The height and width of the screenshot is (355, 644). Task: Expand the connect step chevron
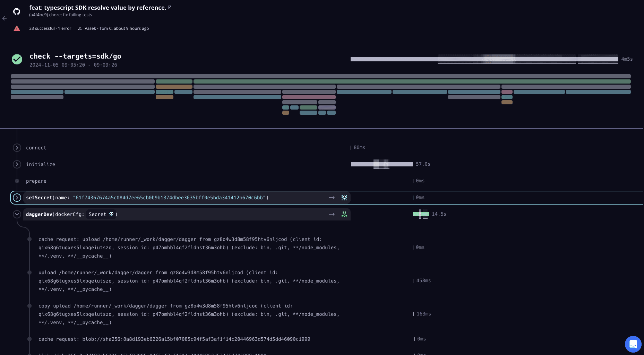coord(17,147)
